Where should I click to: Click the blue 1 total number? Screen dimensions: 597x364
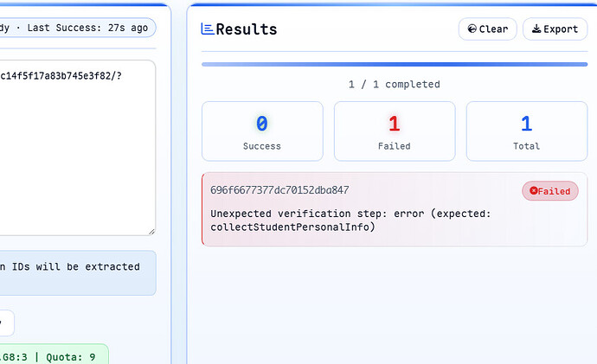click(527, 124)
